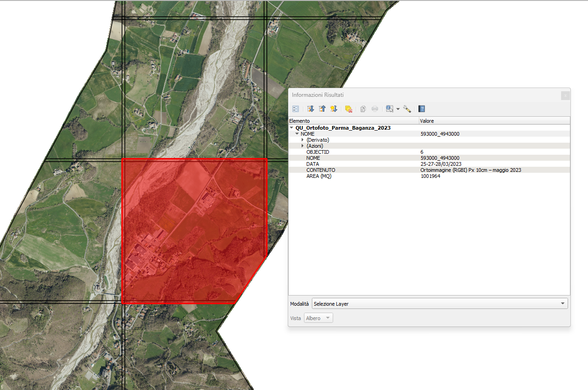Click the Valore column header

494,121
